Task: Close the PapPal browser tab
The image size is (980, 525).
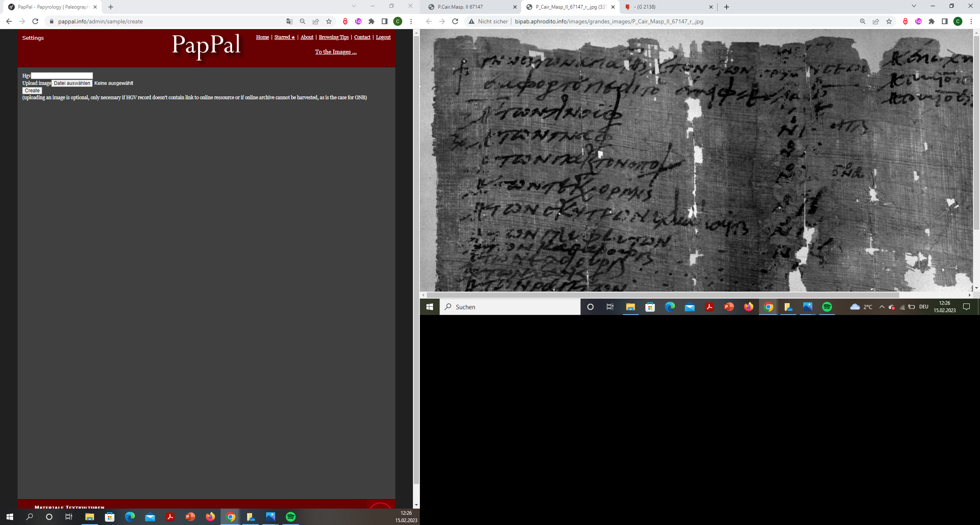Action: 95,7
